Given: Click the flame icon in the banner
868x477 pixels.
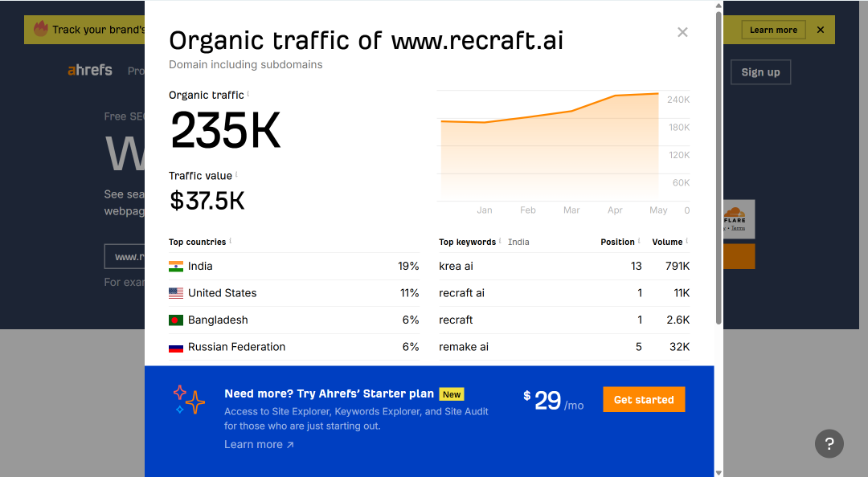Looking at the screenshot, I should [x=40, y=28].
